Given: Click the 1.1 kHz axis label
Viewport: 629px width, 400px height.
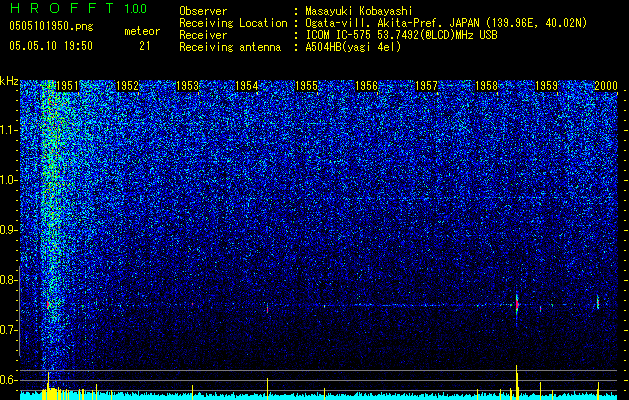Looking at the screenshot, I should point(9,130).
